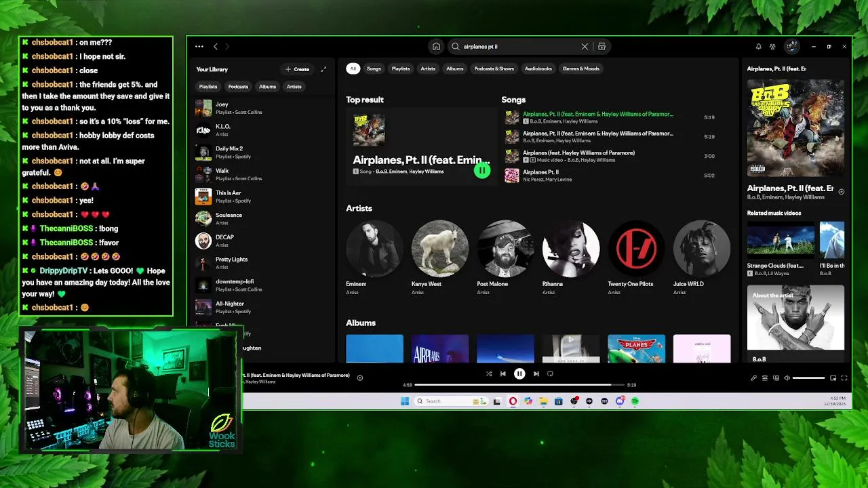Open Souleance artist in library
Screen dimensions: 868x488
[x=261, y=218]
